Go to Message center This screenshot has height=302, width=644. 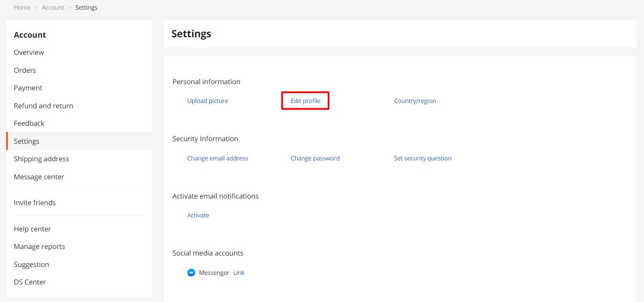tap(39, 177)
